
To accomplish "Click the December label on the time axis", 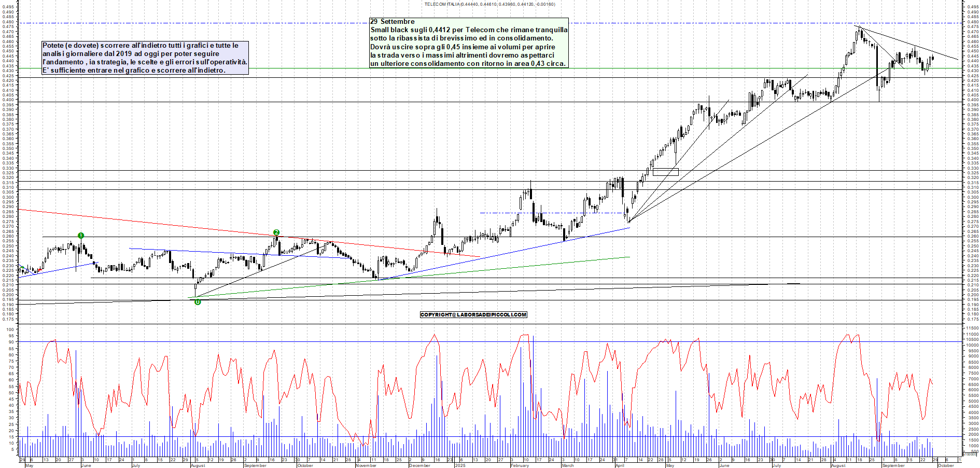I will tap(419, 465).
